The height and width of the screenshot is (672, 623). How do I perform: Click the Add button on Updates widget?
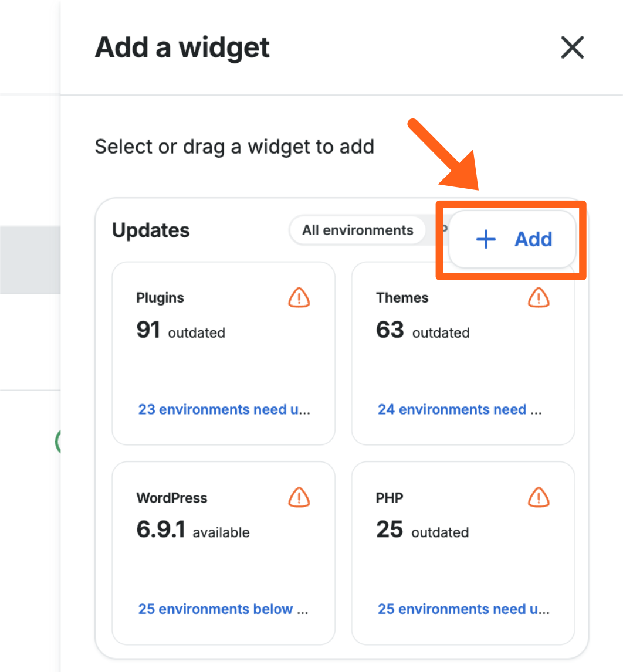coord(513,239)
